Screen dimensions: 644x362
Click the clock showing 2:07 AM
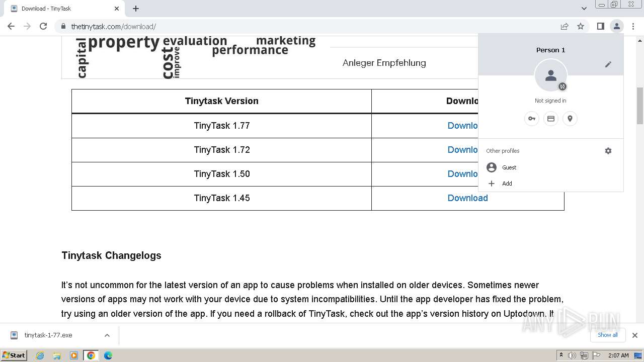pyautogui.click(x=618, y=355)
